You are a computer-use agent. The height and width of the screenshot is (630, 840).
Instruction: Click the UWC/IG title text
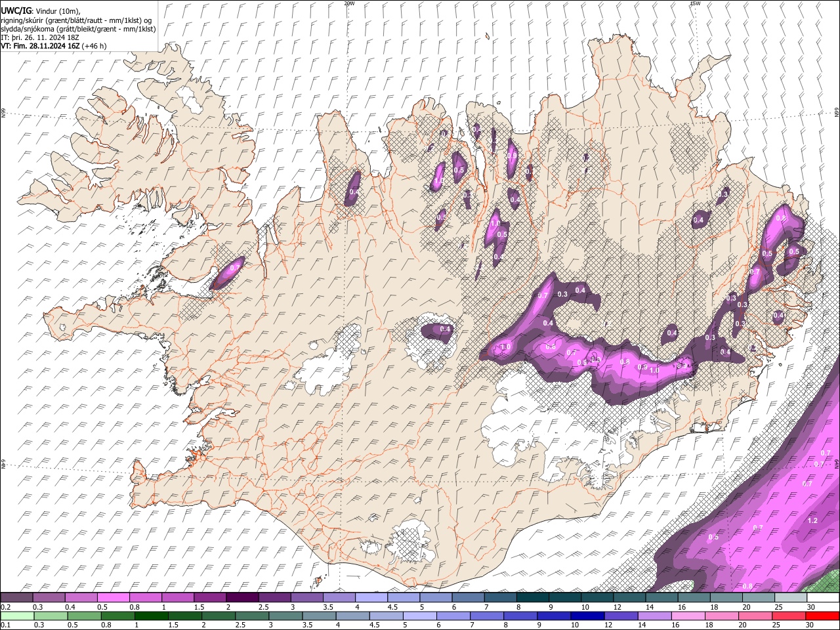click(16, 10)
